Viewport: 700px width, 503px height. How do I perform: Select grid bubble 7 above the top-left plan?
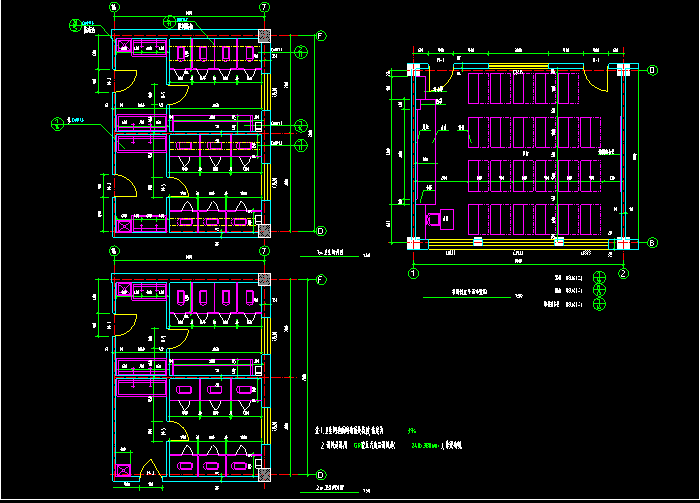click(x=264, y=6)
